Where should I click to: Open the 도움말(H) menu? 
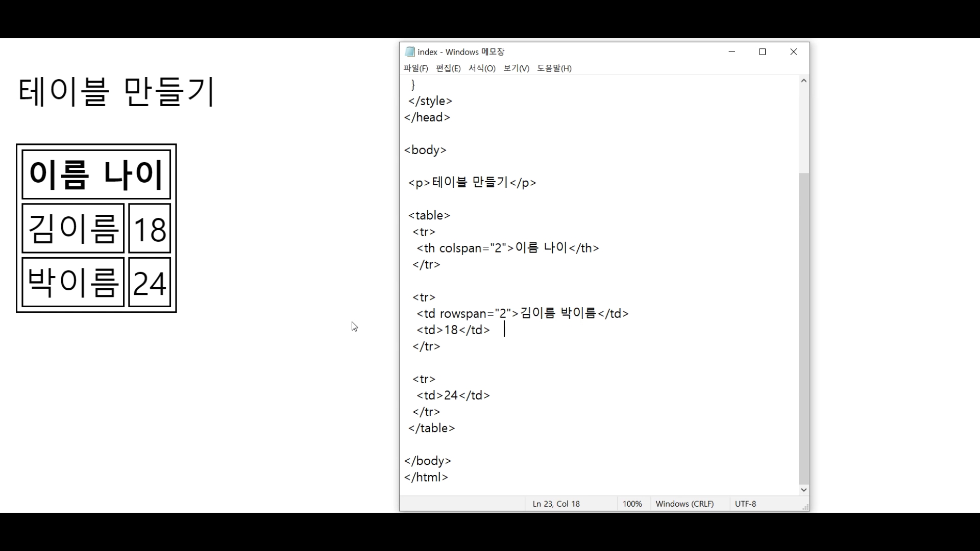coord(554,68)
